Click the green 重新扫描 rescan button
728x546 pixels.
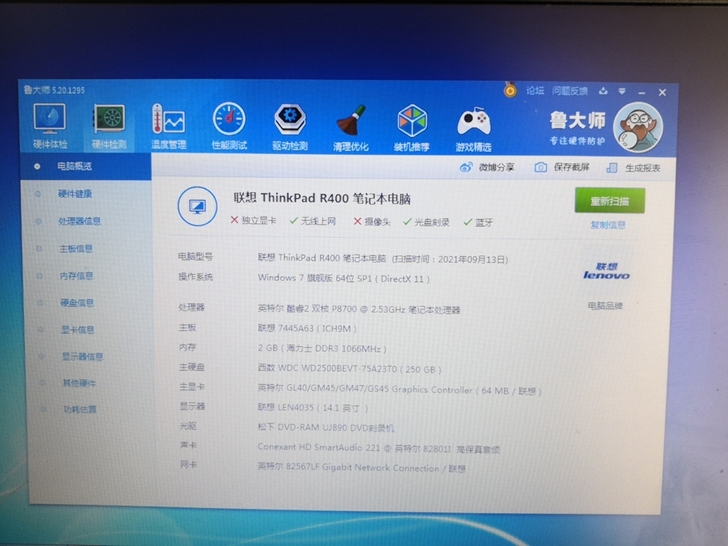coord(610,201)
